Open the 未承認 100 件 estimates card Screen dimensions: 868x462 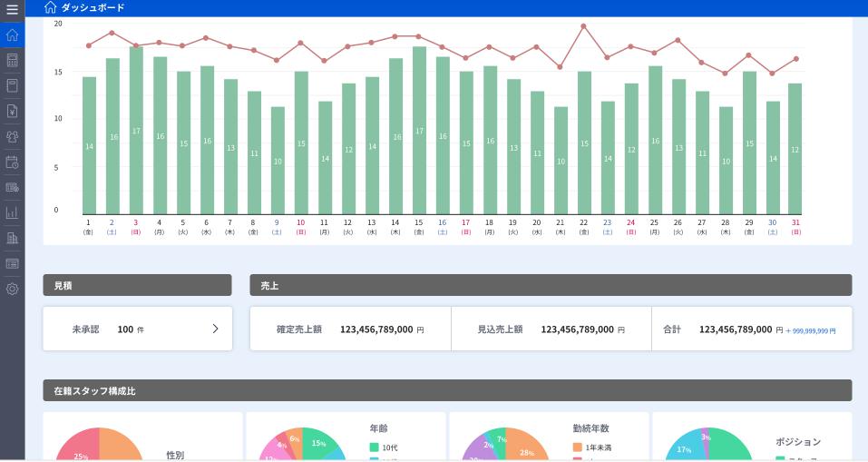pos(138,329)
